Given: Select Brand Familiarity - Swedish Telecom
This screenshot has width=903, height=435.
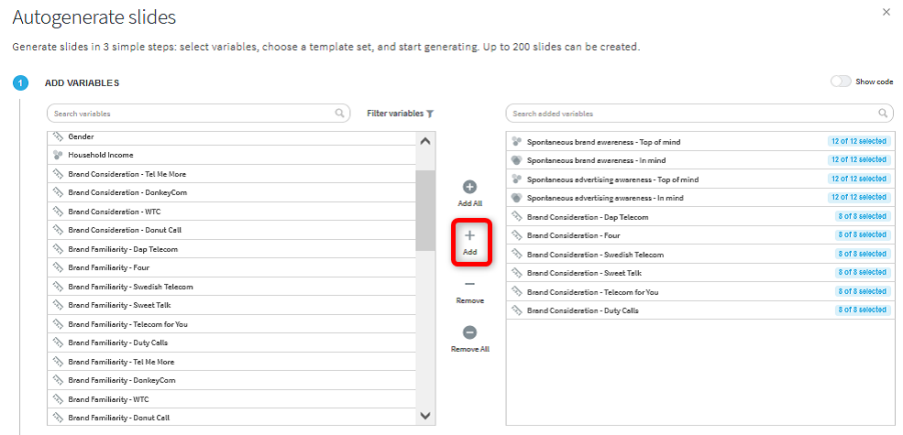Looking at the screenshot, I should coord(232,287).
